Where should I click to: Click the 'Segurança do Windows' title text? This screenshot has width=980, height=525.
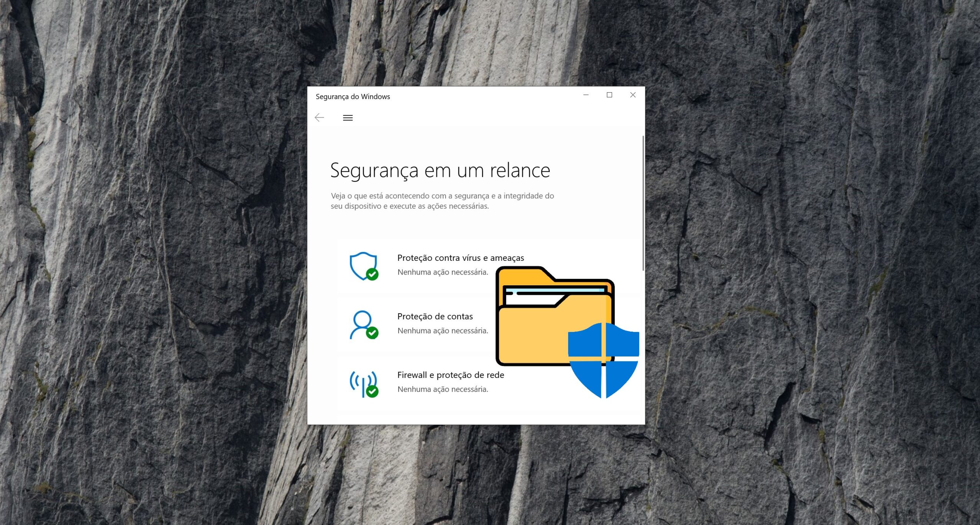pos(353,96)
